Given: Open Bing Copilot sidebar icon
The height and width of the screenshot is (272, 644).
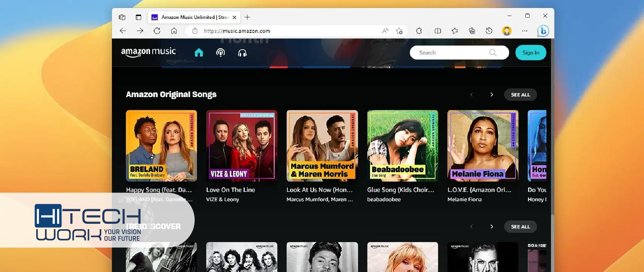Looking at the screenshot, I should [543, 31].
